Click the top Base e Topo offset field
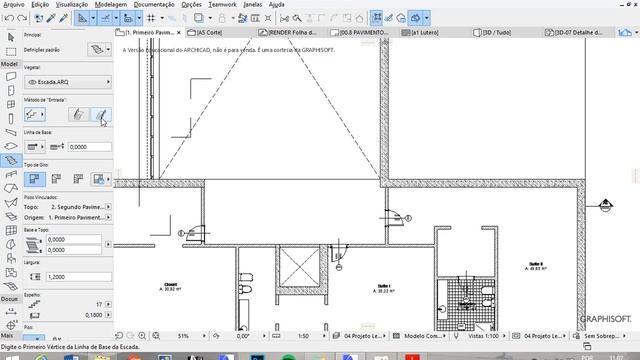Viewport: 640px width, 360px height. pyautogui.click(x=73, y=240)
